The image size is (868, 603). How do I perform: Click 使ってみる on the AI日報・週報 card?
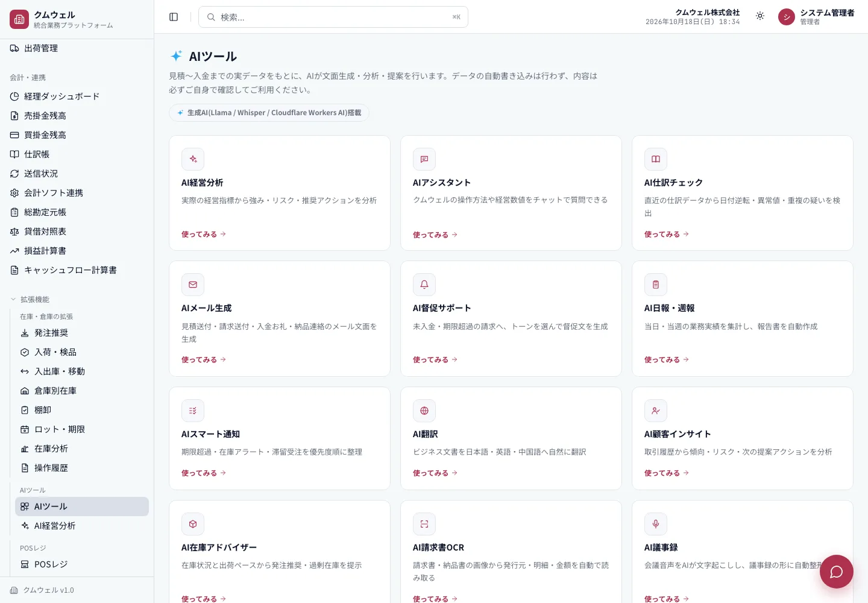pyautogui.click(x=667, y=359)
